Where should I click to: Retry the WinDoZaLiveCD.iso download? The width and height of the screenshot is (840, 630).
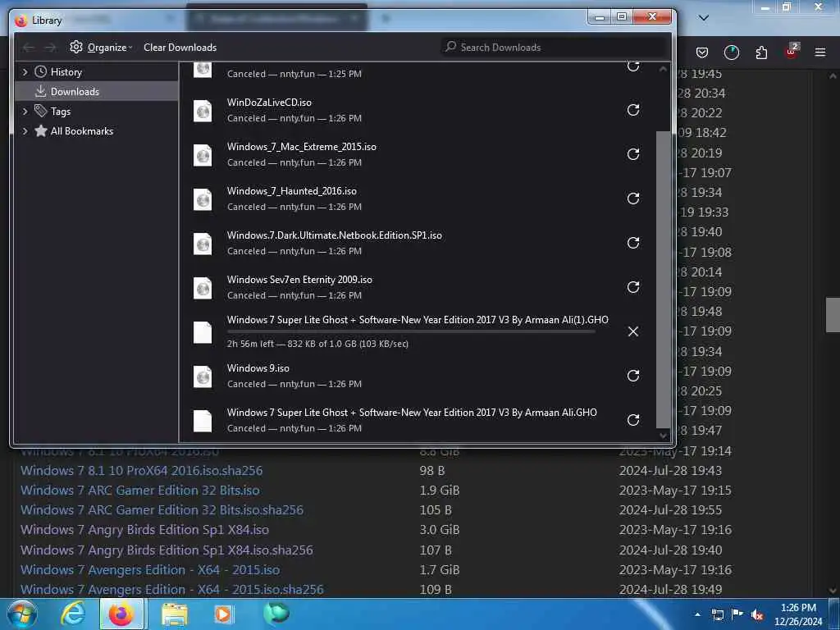(633, 110)
